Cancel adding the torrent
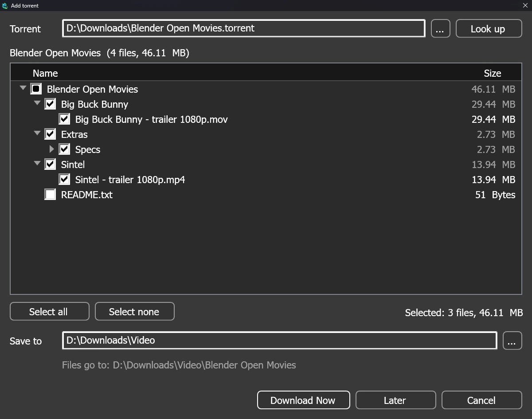Viewport: 532px width, 419px height. pyautogui.click(x=481, y=400)
